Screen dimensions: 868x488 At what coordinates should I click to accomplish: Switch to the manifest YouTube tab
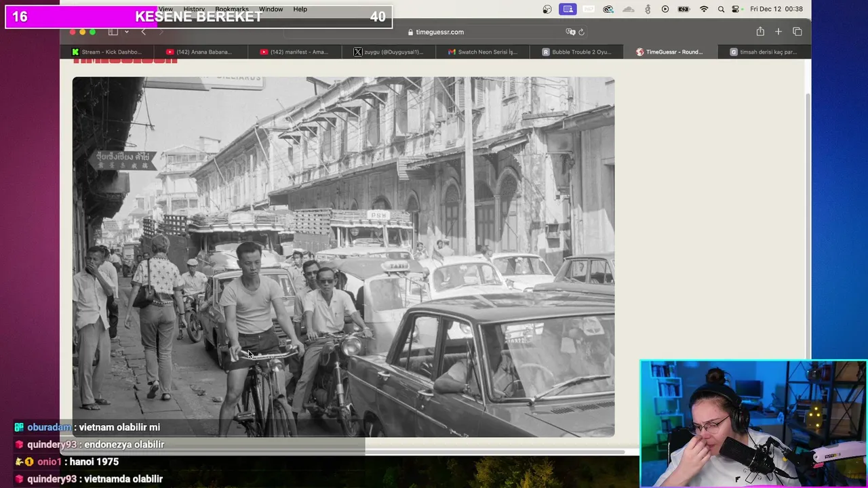coord(294,52)
